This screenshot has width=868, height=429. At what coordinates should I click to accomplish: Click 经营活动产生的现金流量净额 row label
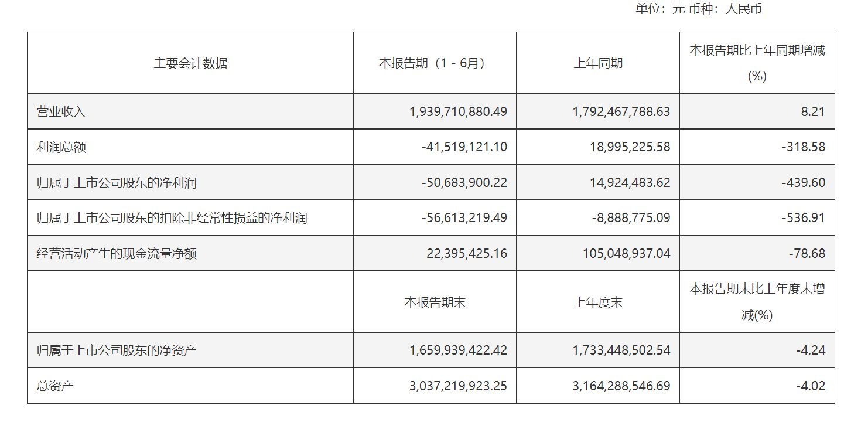click(117, 254)
